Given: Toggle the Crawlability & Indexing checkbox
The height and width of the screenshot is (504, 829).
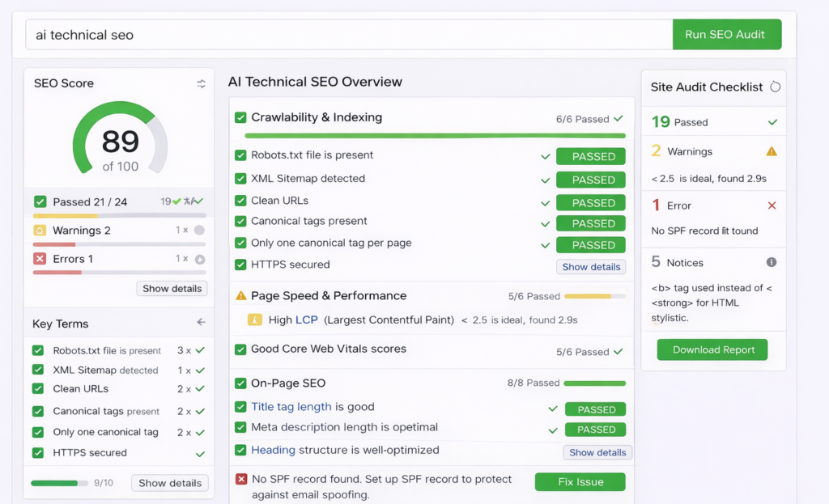Looking at the screenshot, I should [240, 117].
